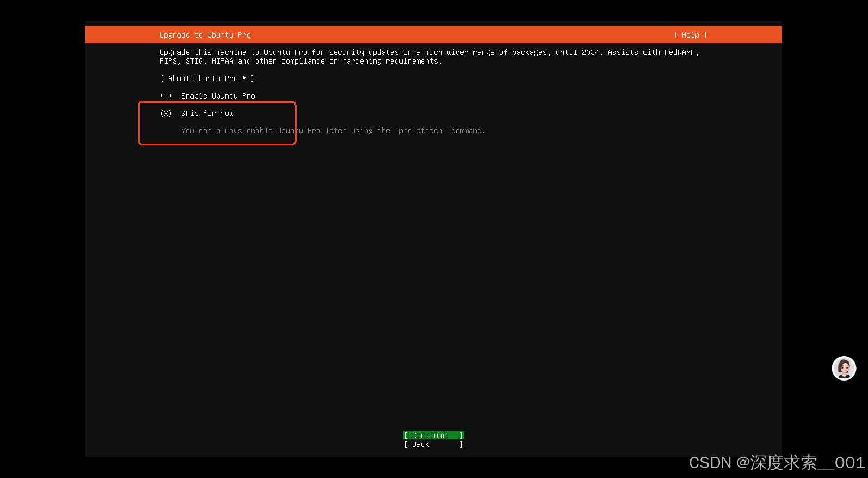868x478 pixels.
Task: Click the green Continue button
Action: pyautogui.click(x=433, y=435)
